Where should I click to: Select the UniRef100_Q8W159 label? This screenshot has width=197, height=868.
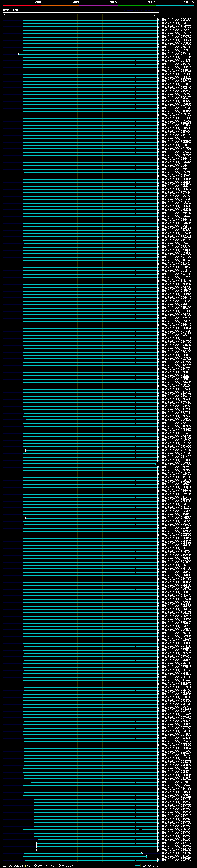[x=177, y=47]
